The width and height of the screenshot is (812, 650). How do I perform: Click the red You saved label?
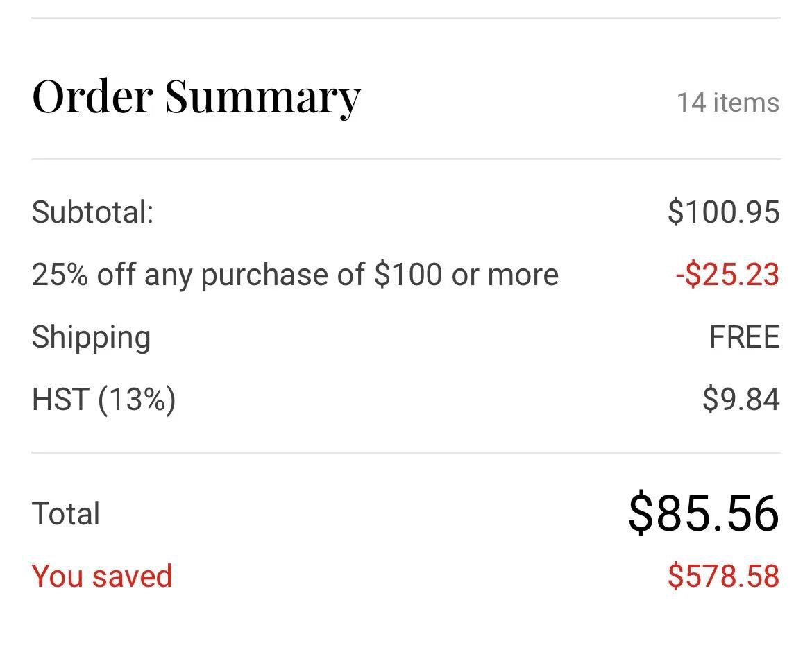point(102,576)
